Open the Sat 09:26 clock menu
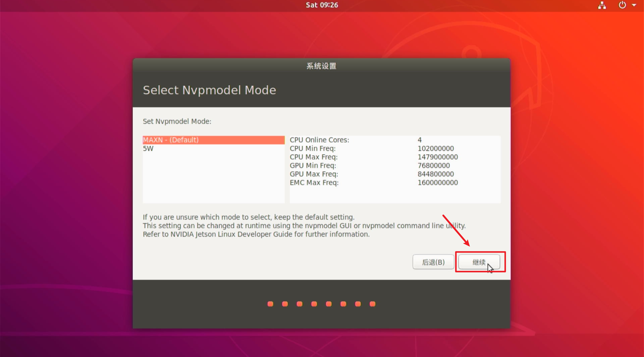The image size is (644, 357). tap(322, 5)
